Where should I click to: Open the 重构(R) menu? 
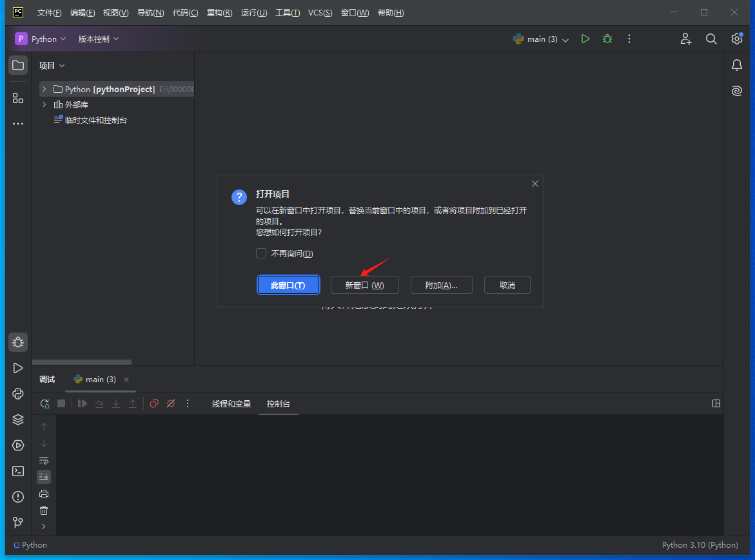coord(220,12)
